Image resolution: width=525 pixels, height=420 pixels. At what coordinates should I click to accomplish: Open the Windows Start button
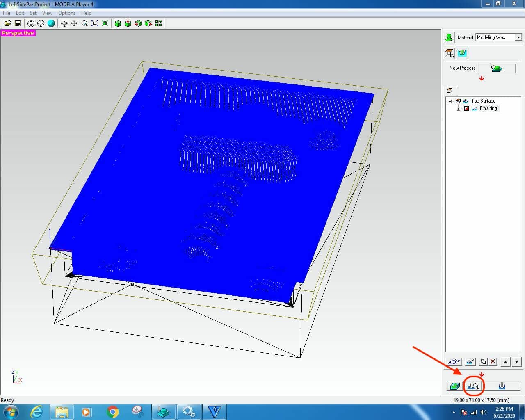pyautogui.click(x=10, y=412)
